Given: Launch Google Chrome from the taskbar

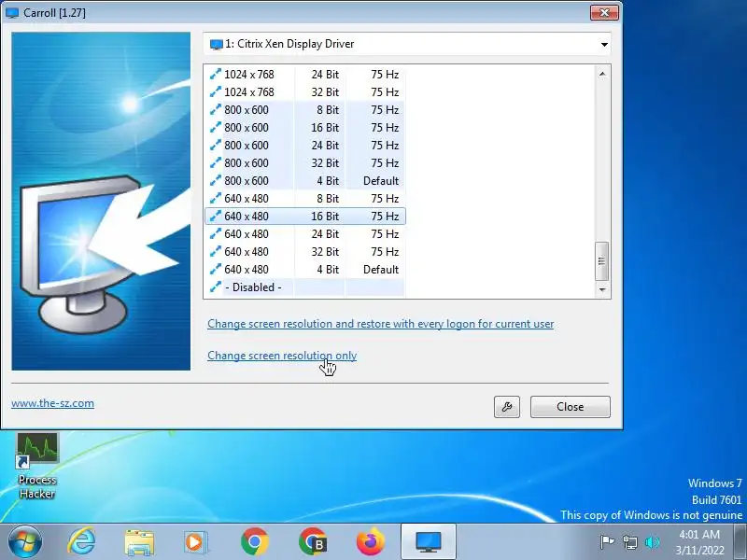Looking at the screenshot, I should point(254,541).
